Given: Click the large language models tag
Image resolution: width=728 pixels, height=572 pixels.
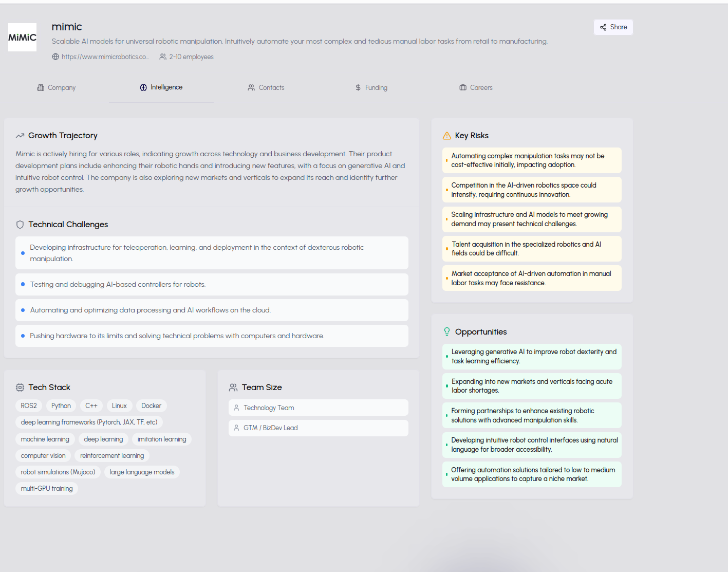Looking at the screenshot, I should [142, 472].
